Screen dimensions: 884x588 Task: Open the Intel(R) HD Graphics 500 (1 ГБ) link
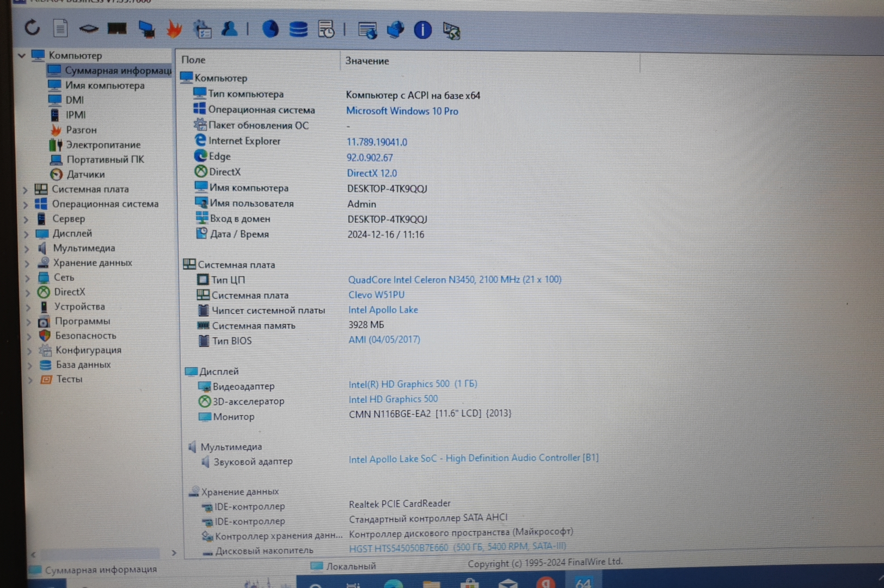[413, 384]
